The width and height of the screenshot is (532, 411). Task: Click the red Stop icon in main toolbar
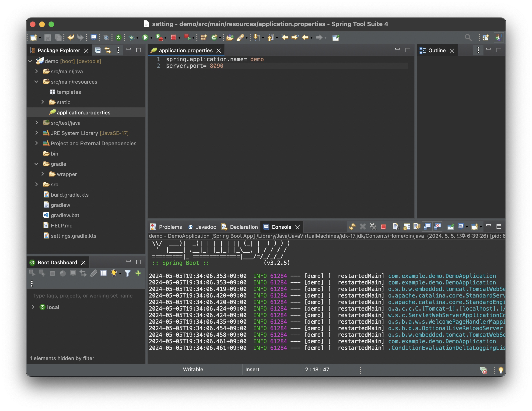click(x=173, y=38)
